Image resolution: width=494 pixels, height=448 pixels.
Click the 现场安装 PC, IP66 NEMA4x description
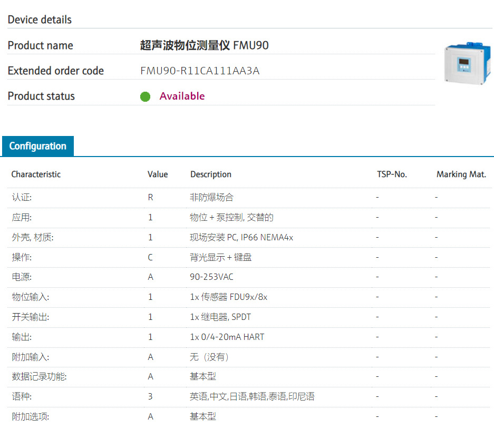point(241,238)
